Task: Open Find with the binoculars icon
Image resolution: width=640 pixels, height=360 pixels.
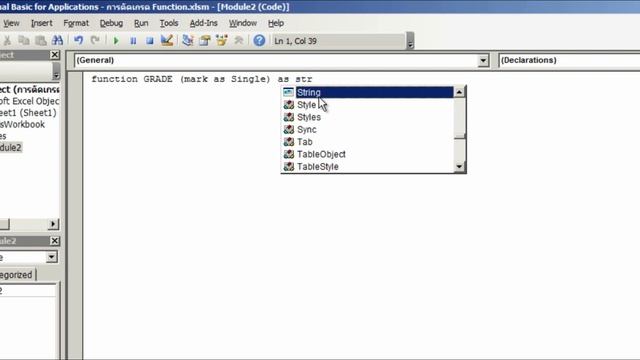Action: pyautogui.click(x=58, y=40)
